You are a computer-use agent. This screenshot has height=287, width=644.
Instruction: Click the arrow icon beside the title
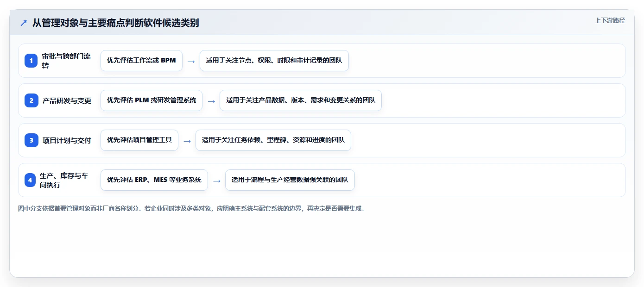pos(23,23)
